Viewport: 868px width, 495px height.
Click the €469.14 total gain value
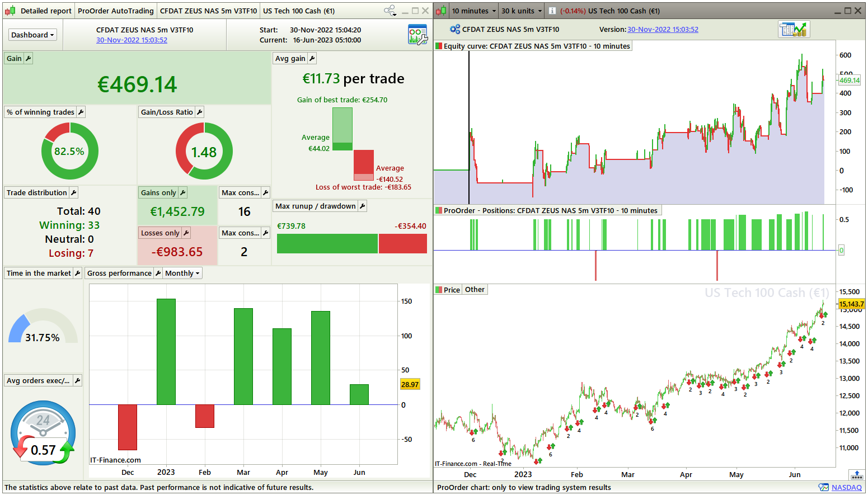137,84
